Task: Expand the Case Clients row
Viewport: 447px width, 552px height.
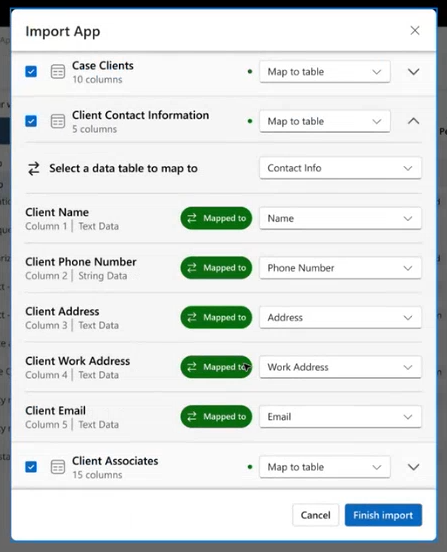Action: click(x=414, y=71)
